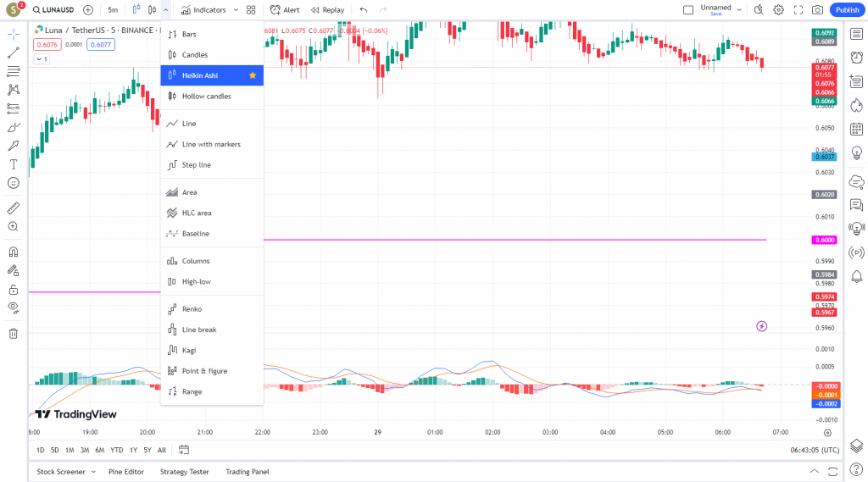Select the YTD date range
Screen dimensions: 868x482
coord(116,450)
